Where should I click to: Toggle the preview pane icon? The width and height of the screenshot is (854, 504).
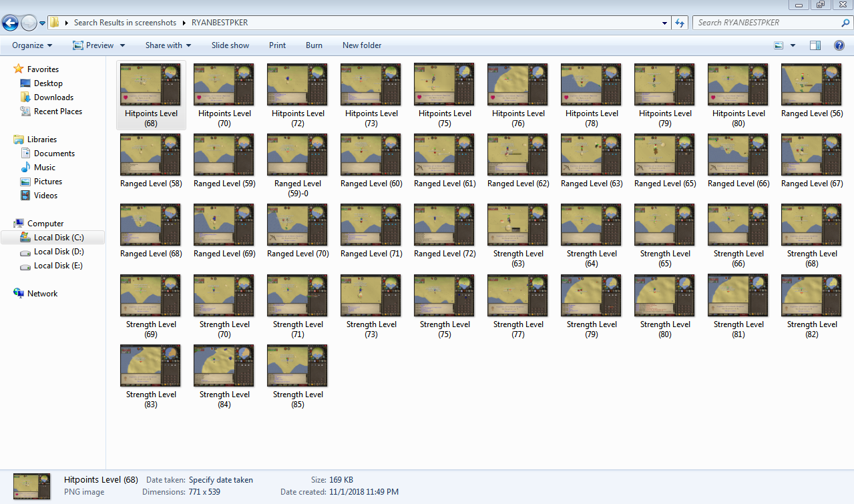click(x=815, y=45)
